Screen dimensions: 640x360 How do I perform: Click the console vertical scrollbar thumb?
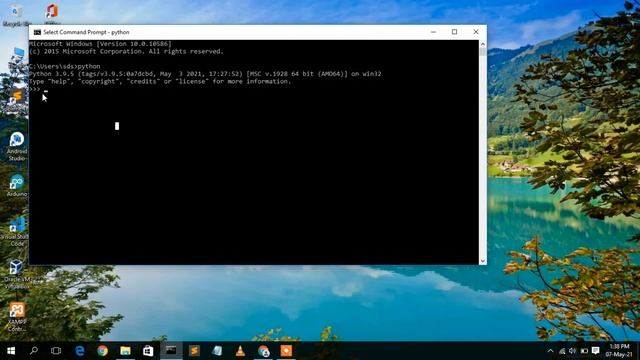pyautogui.click(x=483, y=52)
